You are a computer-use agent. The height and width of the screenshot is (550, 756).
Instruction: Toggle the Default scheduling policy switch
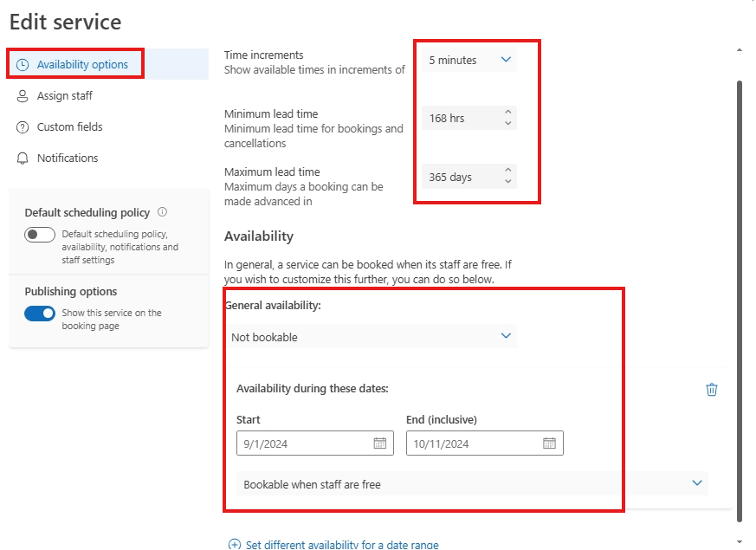tap(40, 235)
